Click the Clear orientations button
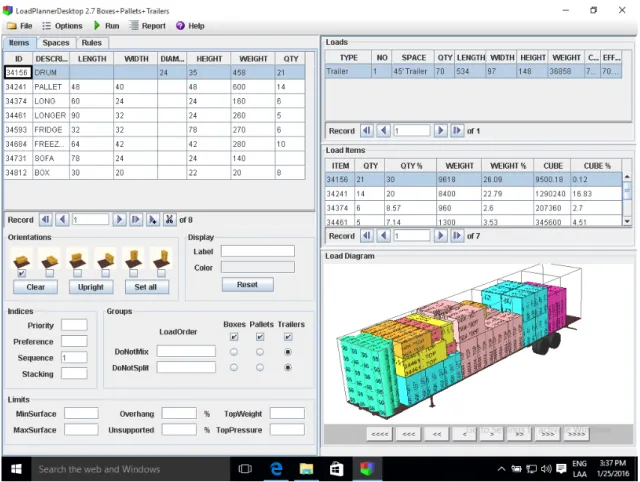The image size is (640, 482). (36, 287)
